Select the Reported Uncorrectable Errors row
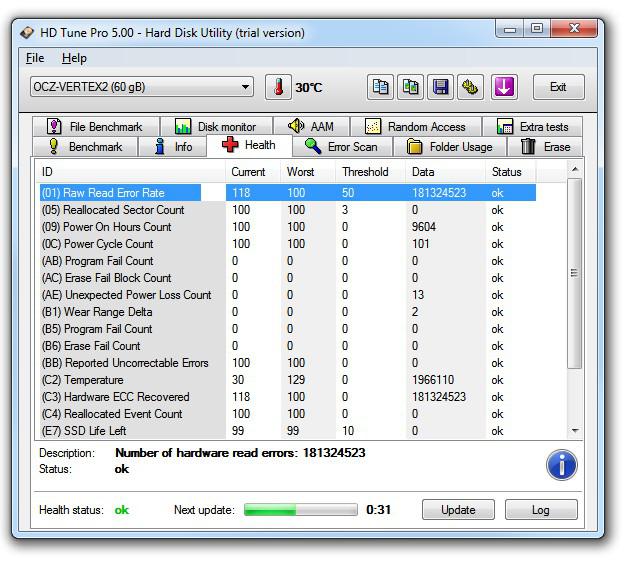This screenshot has height=564, width=627. coord(288,363)
